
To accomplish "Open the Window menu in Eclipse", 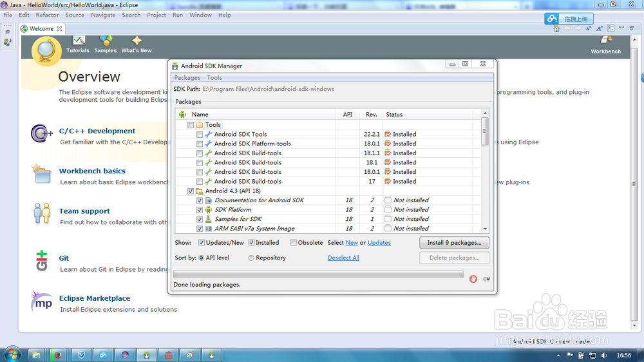I will point(200,15).
